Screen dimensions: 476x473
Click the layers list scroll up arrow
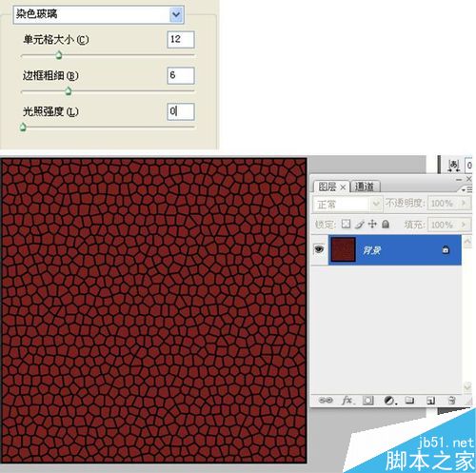click(467, 242)
